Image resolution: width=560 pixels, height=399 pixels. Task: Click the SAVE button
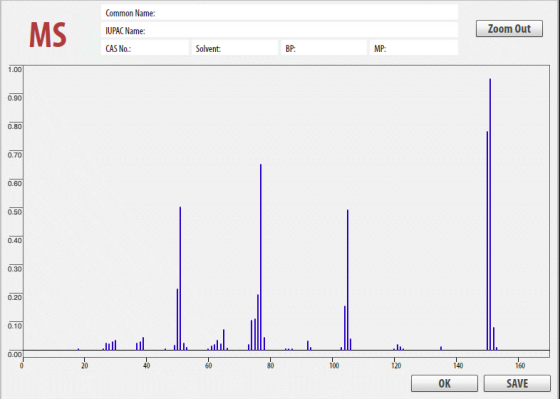click(517, 383)
